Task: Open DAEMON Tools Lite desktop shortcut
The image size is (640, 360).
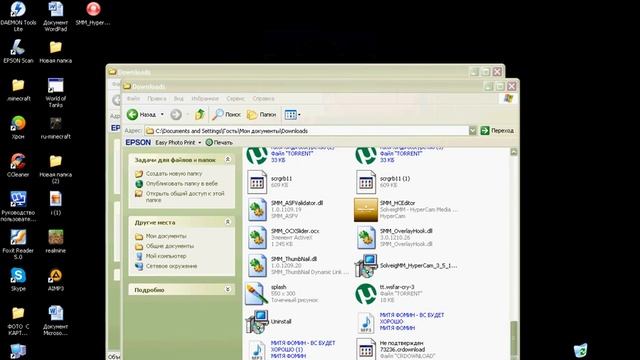Action: pos(18,16)
